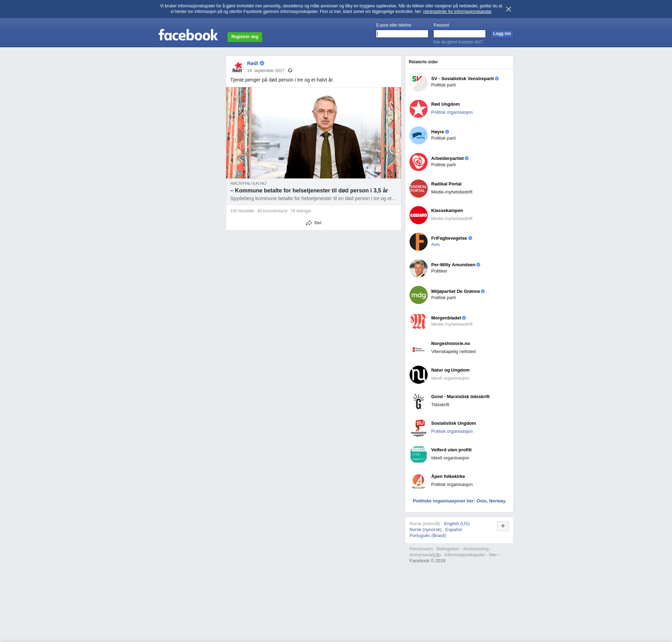The image size is (672, 642).
Task: Click the Rød Ungdom star logo
Action: click(x=418, y=109)
